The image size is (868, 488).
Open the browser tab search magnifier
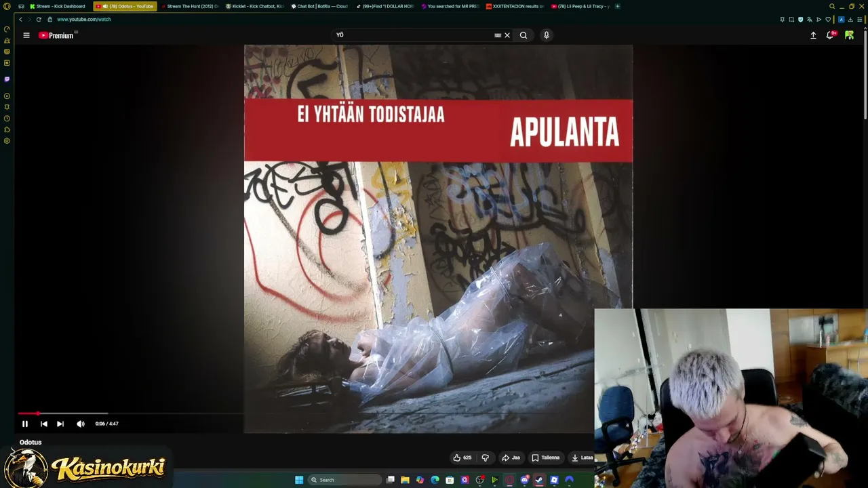pos(832,6)
